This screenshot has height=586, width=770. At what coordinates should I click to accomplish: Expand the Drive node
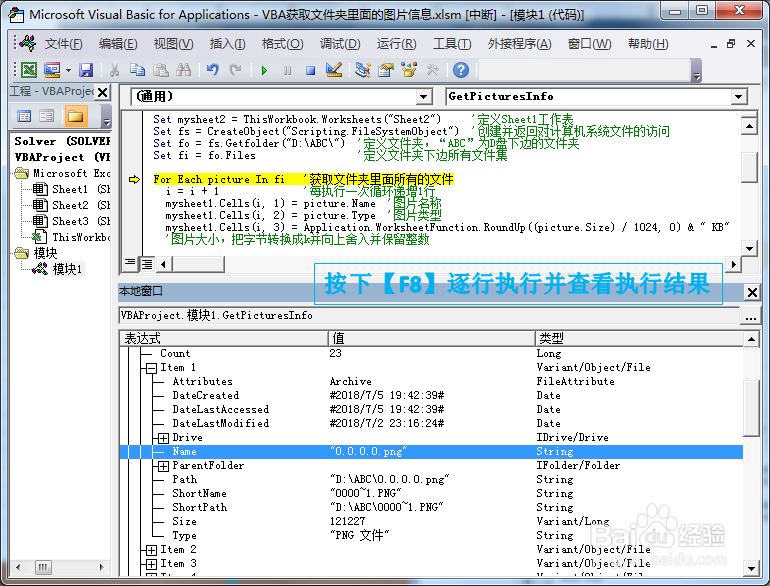click(x=164, y=438)
